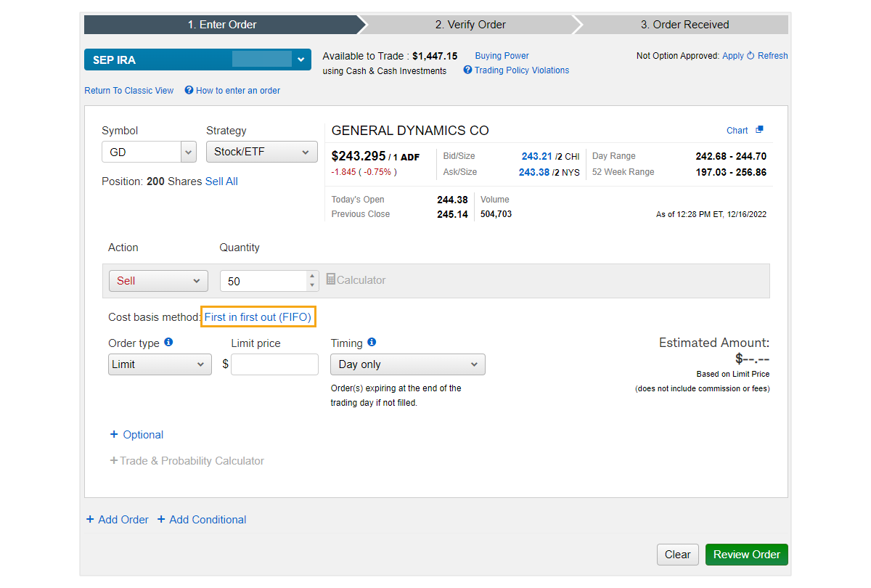The width and height of the screenshot is (871, 588).
Task: Click the Trading Policy Violations help icon
Action: pos(467,70)
